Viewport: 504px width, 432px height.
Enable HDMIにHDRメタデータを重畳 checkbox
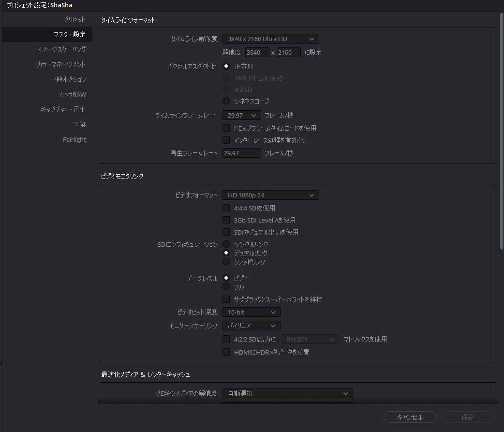(226, 352)
